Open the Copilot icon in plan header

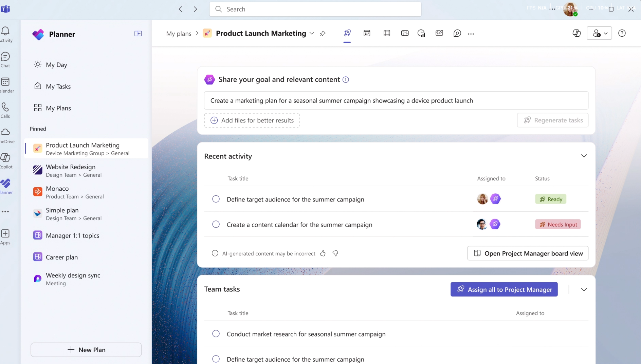click(576, 33)
